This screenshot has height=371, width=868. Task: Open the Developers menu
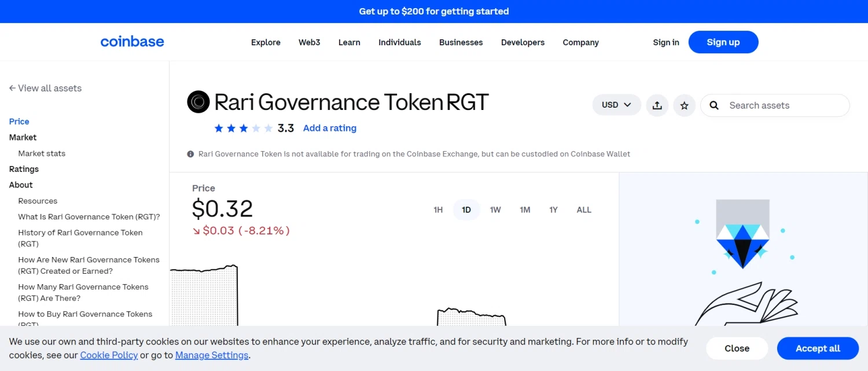(523, 42)
